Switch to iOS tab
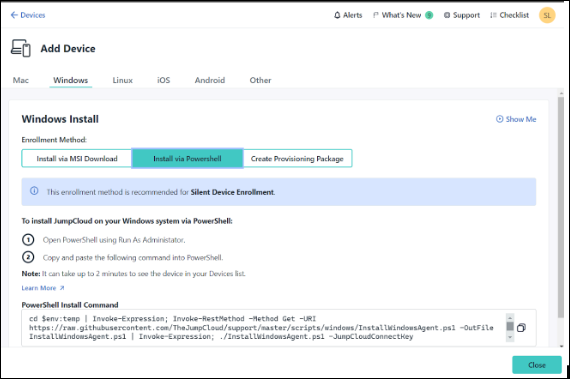Image resolution: width=570 pixels, height=379 pixels. [x=164, y=80]
